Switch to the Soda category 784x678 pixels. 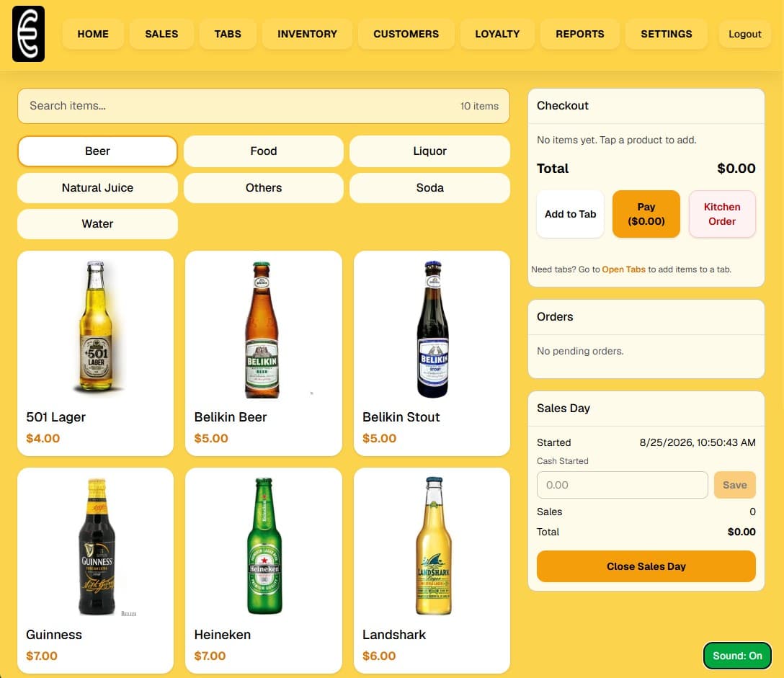pyautogui.click(x=429, y=187)
